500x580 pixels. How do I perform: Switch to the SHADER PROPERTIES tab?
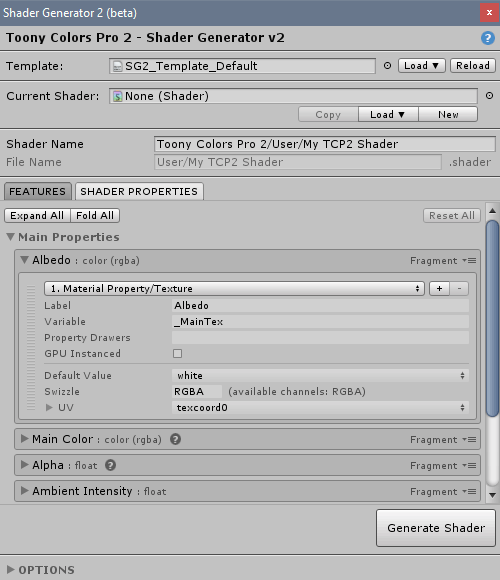point(139,192)
